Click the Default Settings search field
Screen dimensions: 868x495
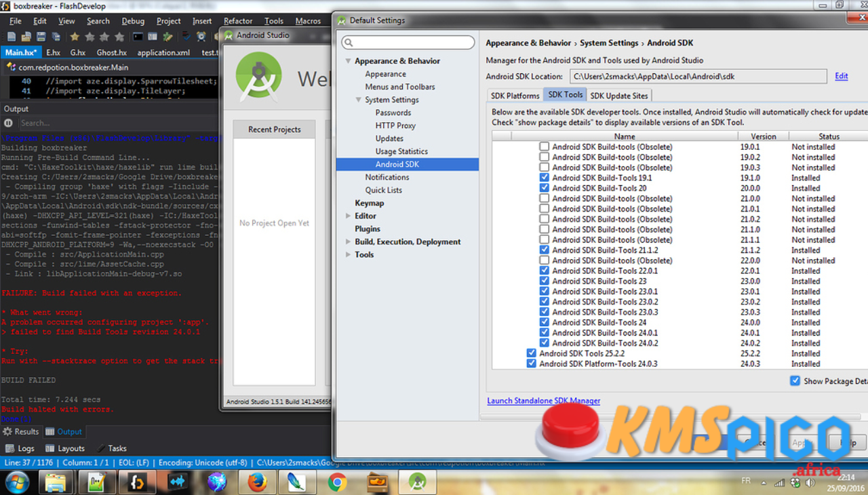coord(408,43)
